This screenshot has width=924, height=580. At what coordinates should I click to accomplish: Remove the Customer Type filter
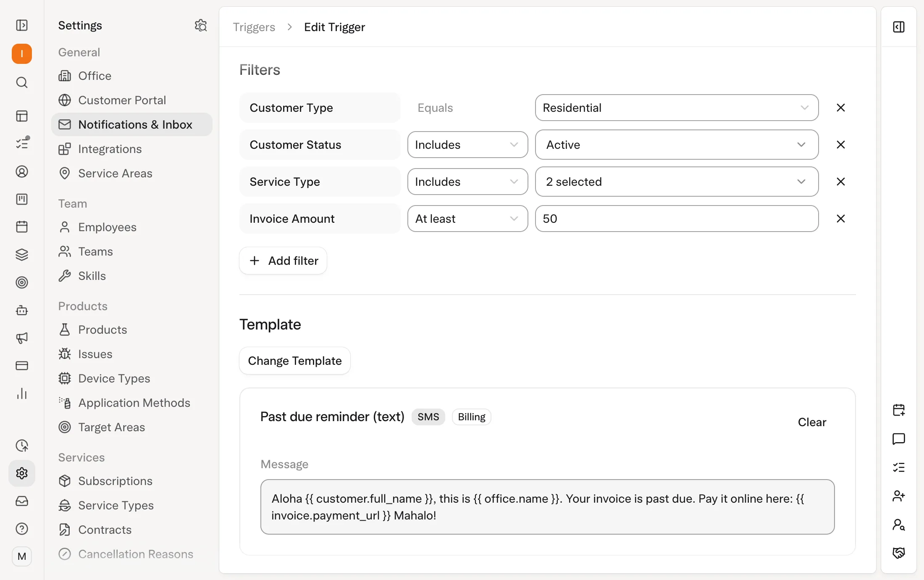[x=841, y=108]
